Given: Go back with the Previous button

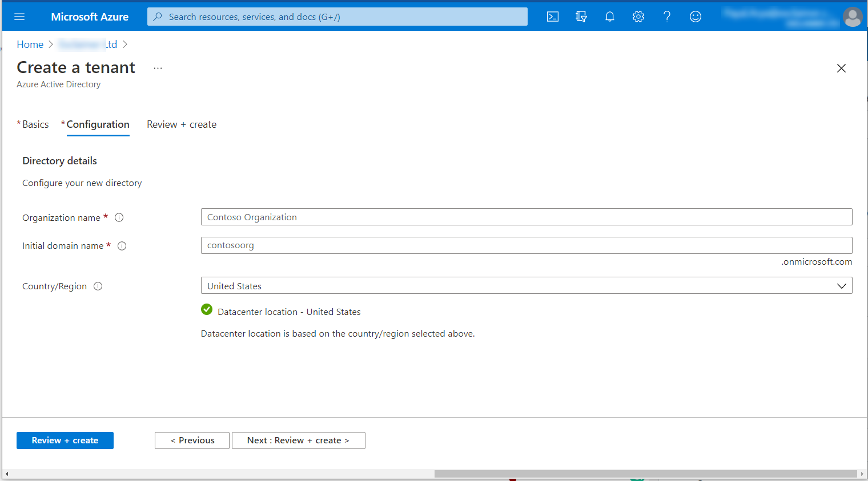Looking at the screenshot, I should tap(192, 440).
